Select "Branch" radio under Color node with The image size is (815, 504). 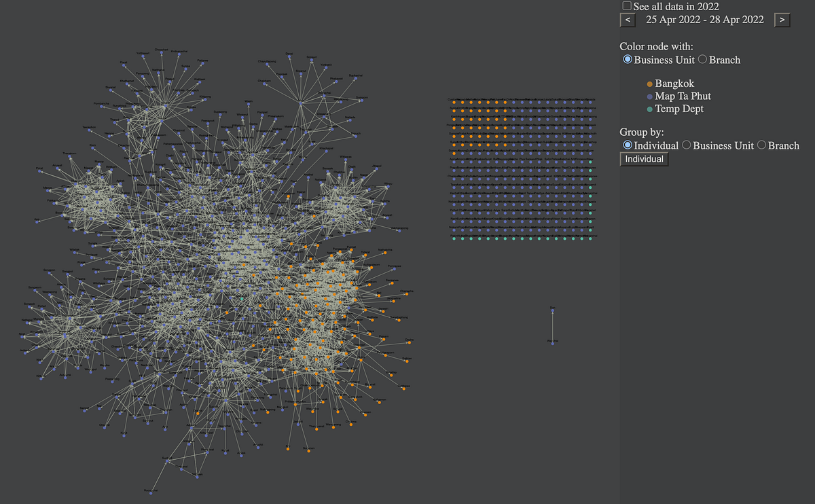(702, 59)
